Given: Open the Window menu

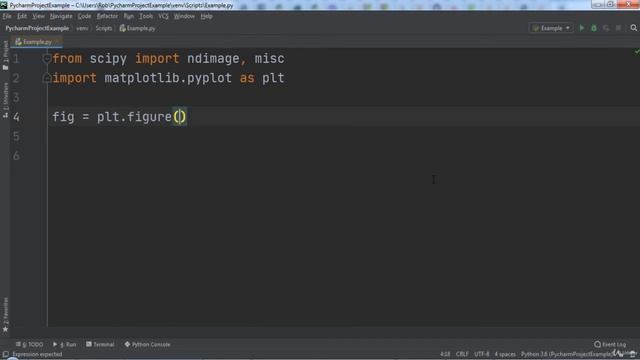Looking at the screenshot, I should [184, 16].
